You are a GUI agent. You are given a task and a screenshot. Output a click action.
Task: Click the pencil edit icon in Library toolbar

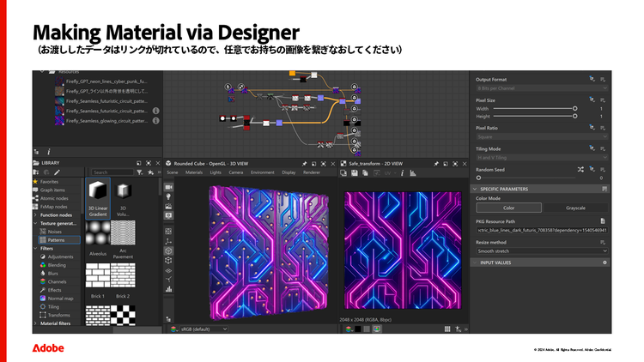pyautogui.click(x=57, y=172)
